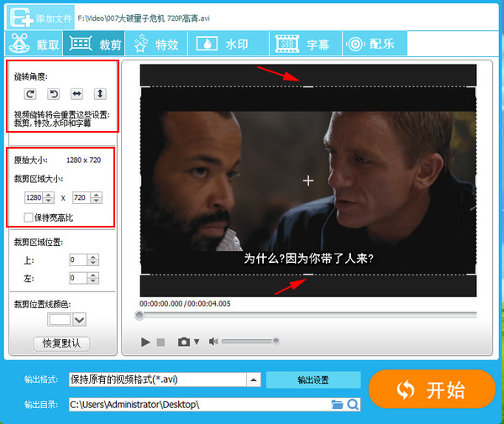The image size is (504, 424).
Task: Switch to the 截取 (trim) tab
Action: (34, 44)
